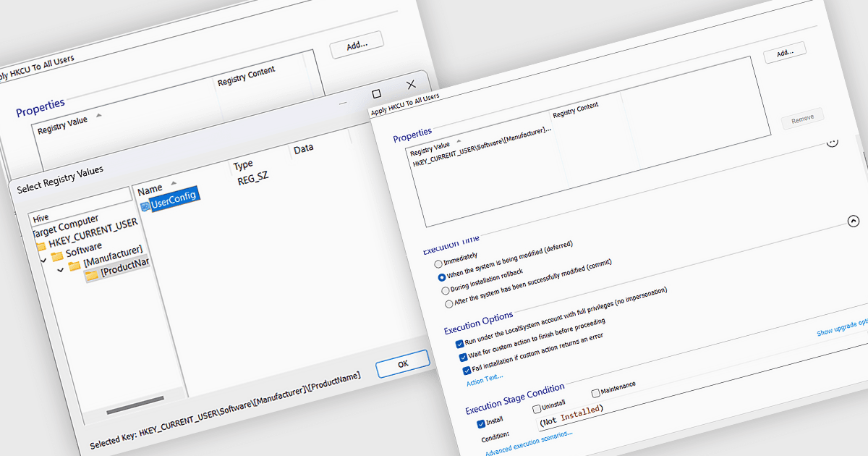The height and width of the screenshot is (456, 868).
Task: Enable the Maintenance stage checkbox
Action: pos(595,393)
